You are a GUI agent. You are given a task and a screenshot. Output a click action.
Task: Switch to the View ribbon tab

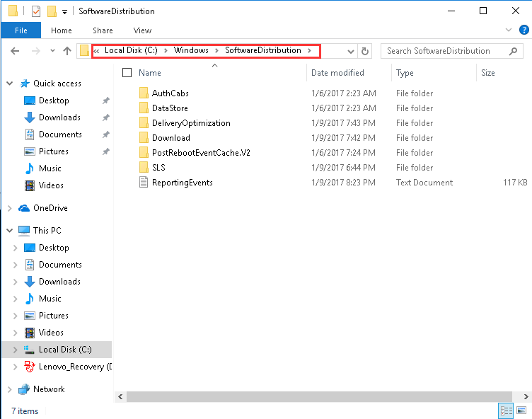[142, 30]
